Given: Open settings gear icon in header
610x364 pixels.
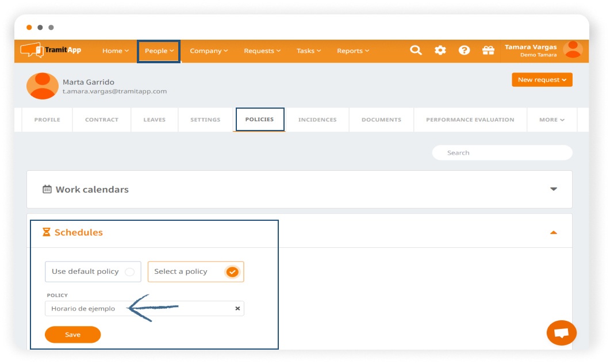Looking at the screenshot, I should click(x=440, y=51).
